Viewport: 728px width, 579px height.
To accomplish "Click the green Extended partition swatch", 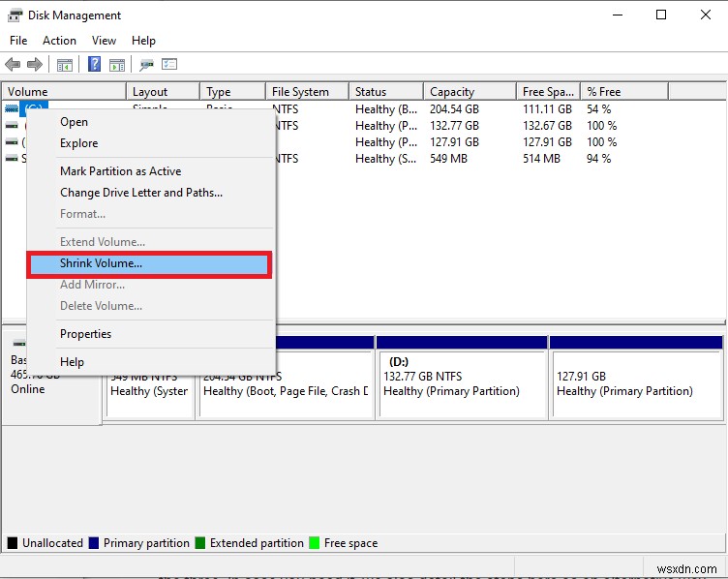I will click(200, 543).
